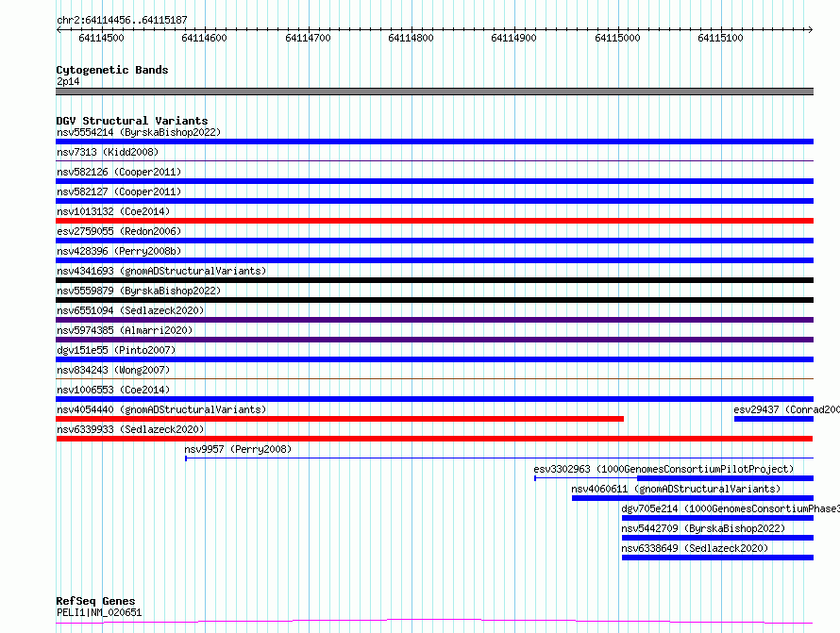The image size is (840, 633).
Task: Select the red nsv4054440 gnomAD variant bar
Action: [340, 419]
